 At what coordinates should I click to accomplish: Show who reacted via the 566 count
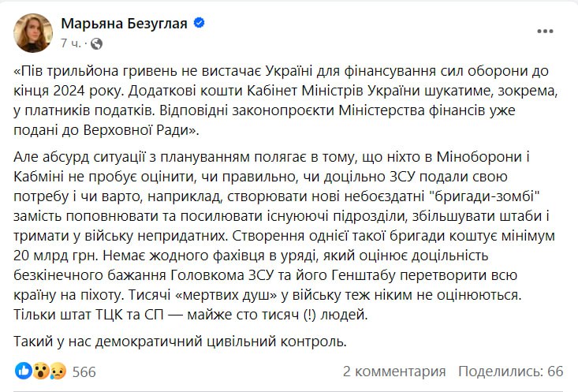pos(84,371)
